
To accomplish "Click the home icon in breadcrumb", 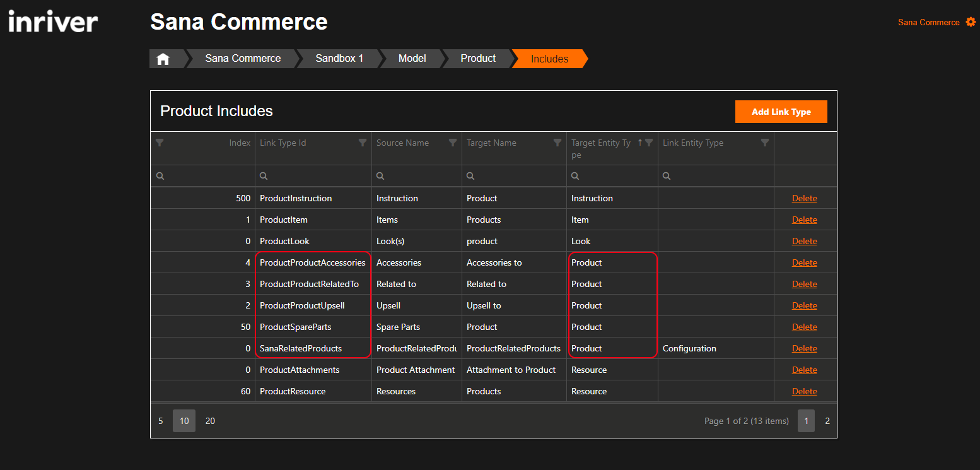I will [x=163, y=59].
